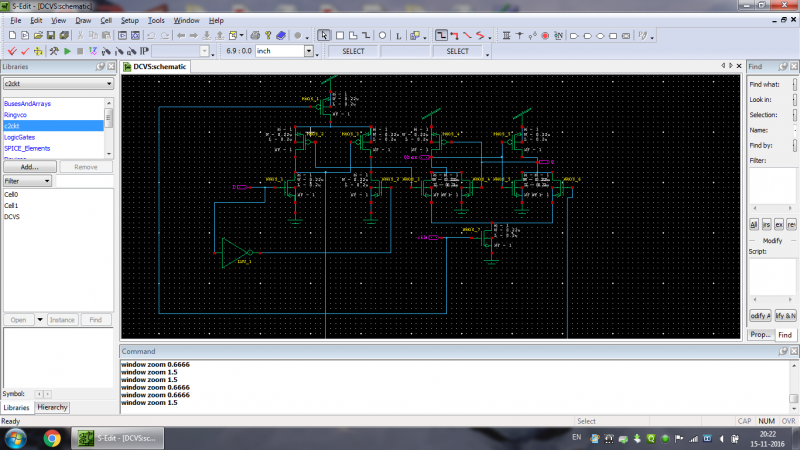Click the Add... library button

[30, 167]
